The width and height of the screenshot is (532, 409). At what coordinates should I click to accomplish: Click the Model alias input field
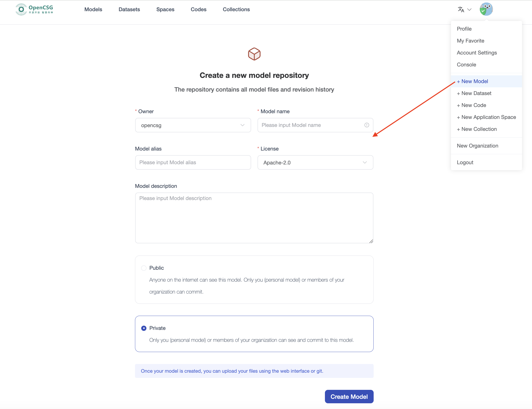193,162
